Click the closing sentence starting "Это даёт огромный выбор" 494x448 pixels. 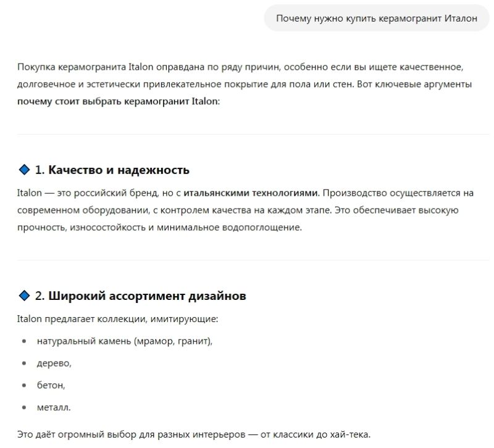(194, 434)
